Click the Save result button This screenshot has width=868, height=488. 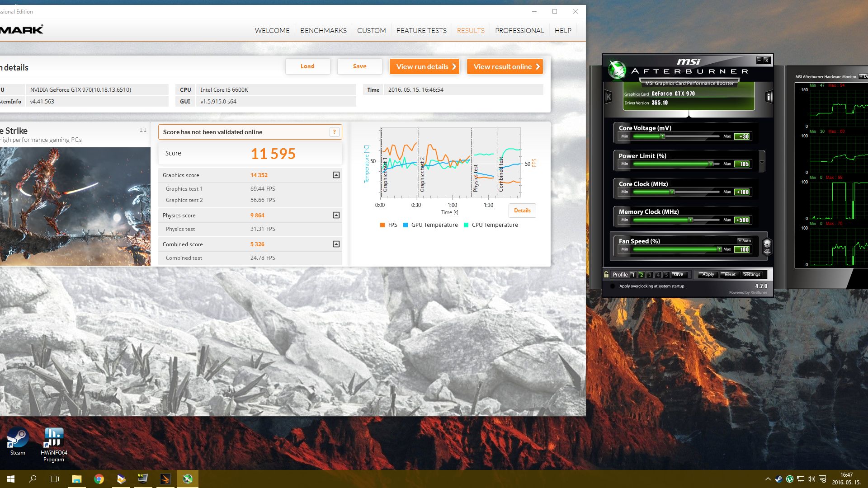(x=359, y=66)
